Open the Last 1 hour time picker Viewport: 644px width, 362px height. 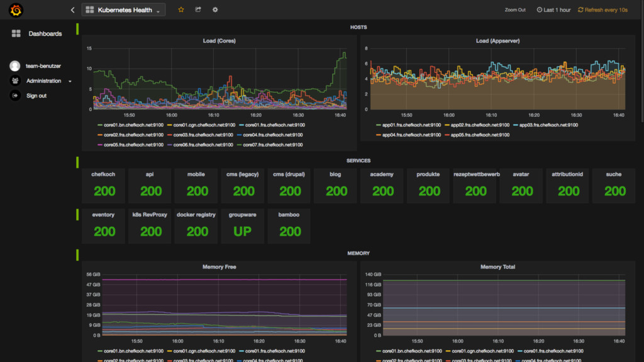click(x=553, y=10)
